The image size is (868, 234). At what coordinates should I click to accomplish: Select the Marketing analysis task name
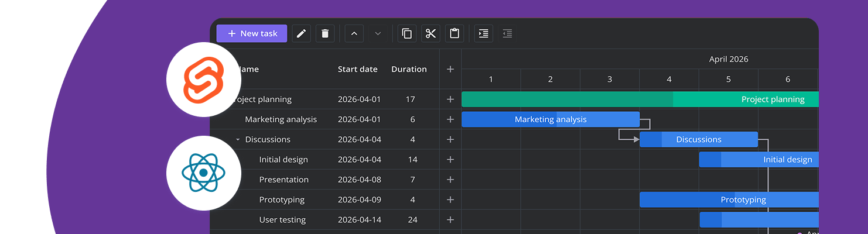click(281, 119)
